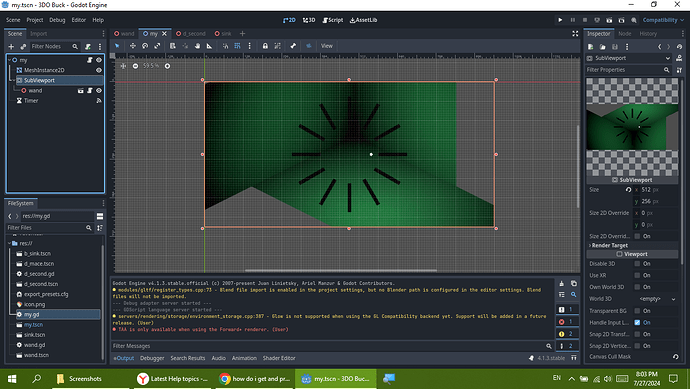Open the Project menu

[35, 20]
